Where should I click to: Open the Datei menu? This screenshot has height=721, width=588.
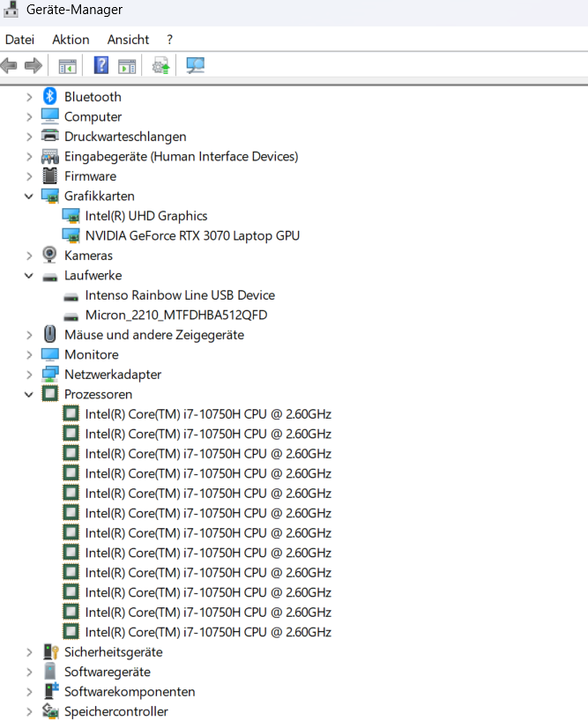pyautogui.click(x=19, y=40)
